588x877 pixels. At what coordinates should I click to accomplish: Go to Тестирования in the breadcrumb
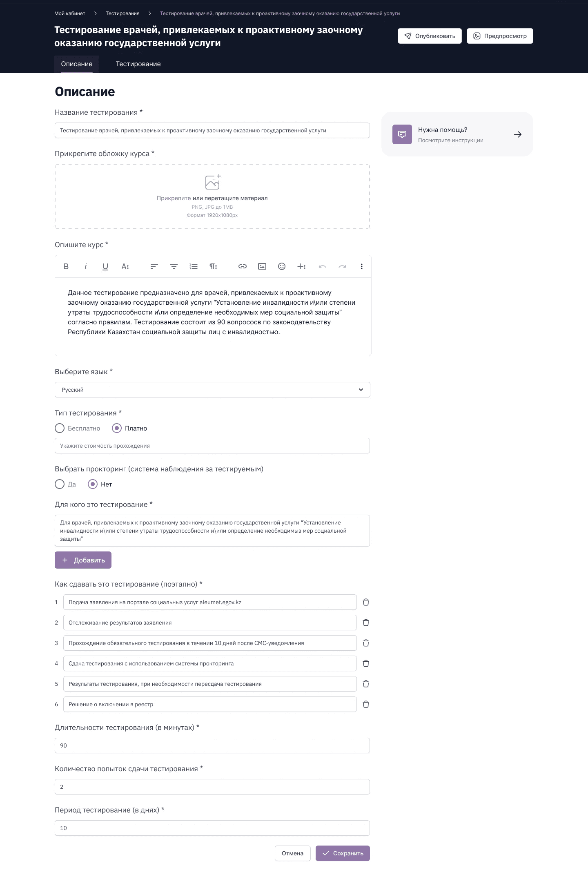click(122, 13)
